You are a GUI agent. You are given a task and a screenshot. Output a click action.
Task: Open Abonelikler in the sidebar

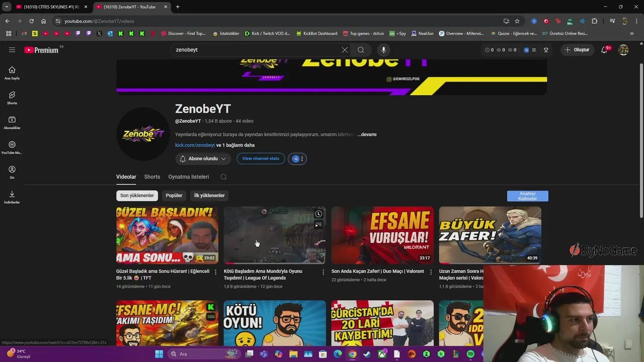pos(12,123)
